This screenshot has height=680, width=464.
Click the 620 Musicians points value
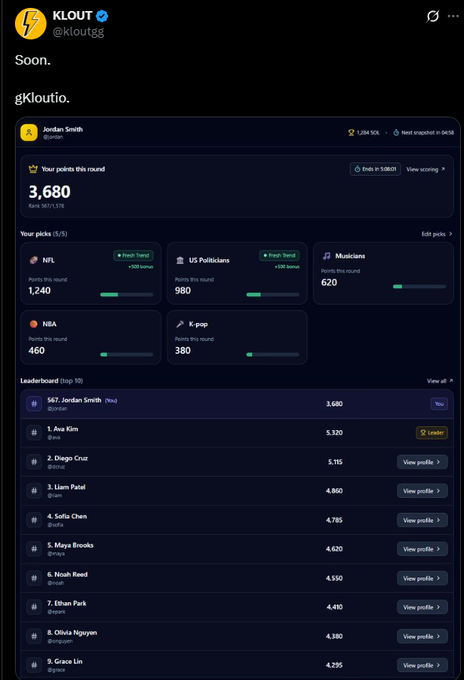[x=329, y=282]
